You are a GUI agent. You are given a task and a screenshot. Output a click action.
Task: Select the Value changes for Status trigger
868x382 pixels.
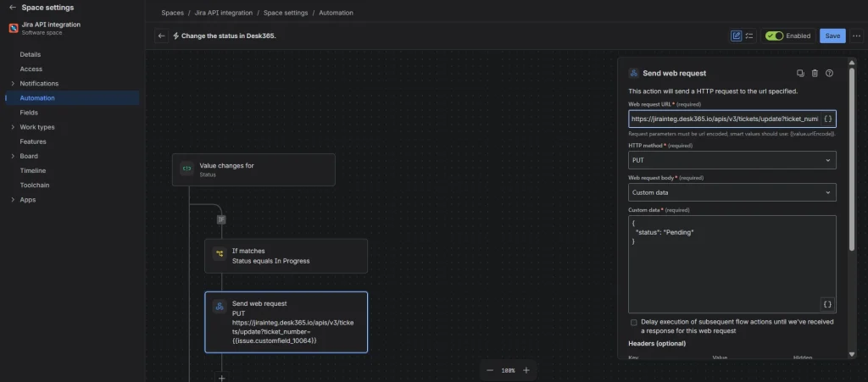point(253,169)
